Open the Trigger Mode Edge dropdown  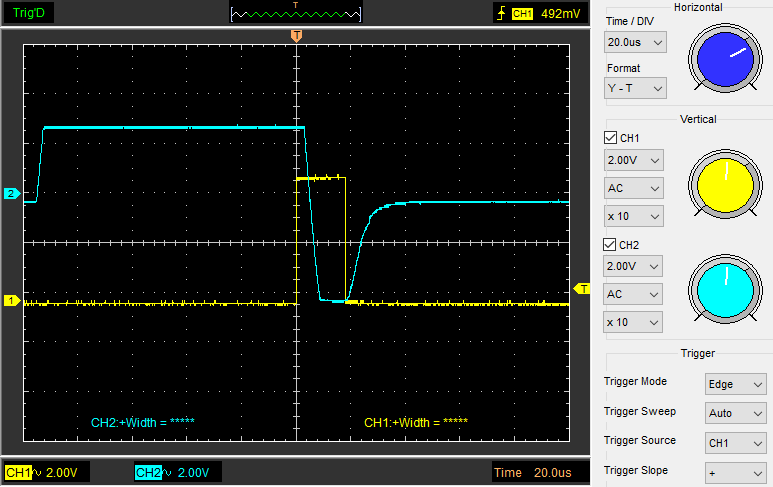pyautogui.click(x=735, y=384)
